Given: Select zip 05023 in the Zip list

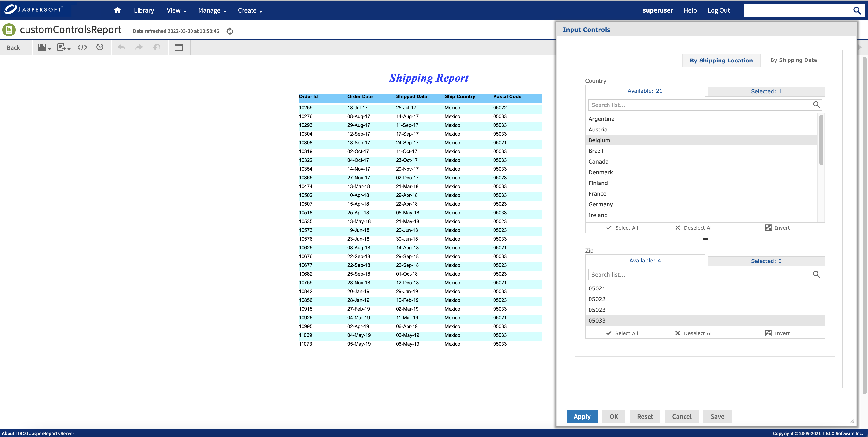Looking at the screenshot, I should point(705,310).
